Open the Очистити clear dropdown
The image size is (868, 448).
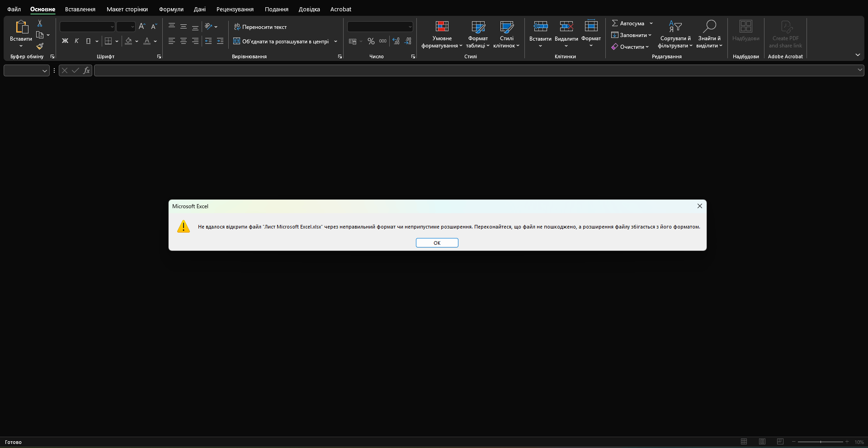coord(630,47)
